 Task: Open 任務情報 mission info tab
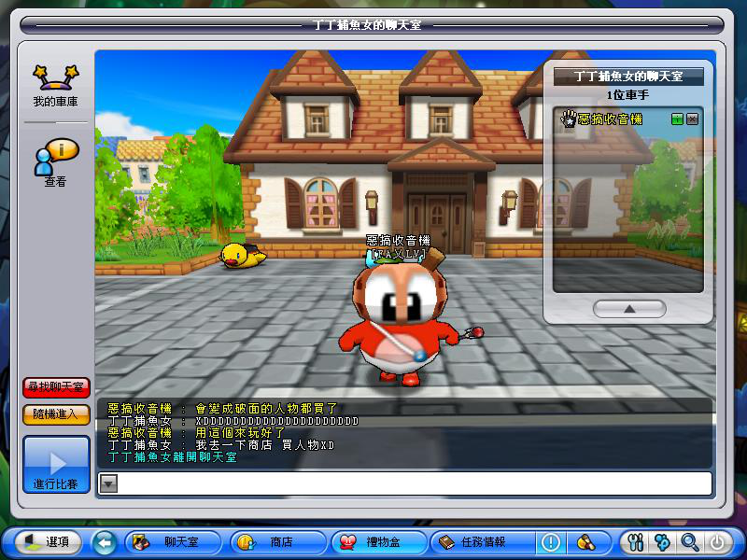point(480,541)
